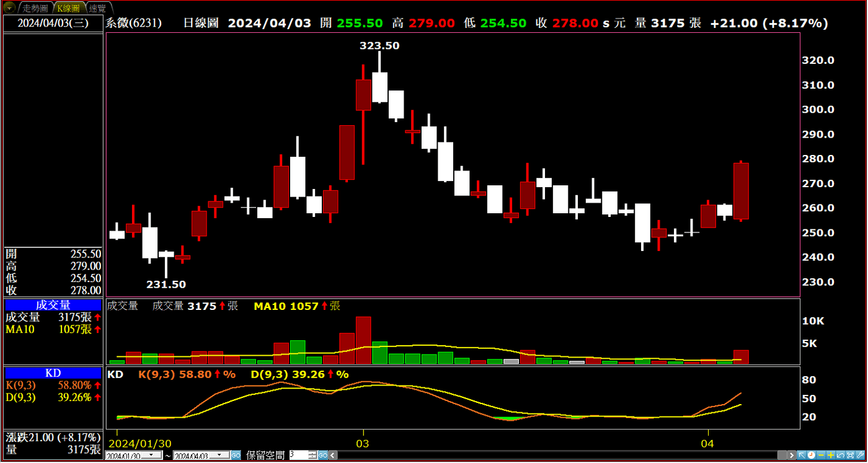Click the KD blue indicator header
This screenshot has width=868, height=463.
(53, 373)
